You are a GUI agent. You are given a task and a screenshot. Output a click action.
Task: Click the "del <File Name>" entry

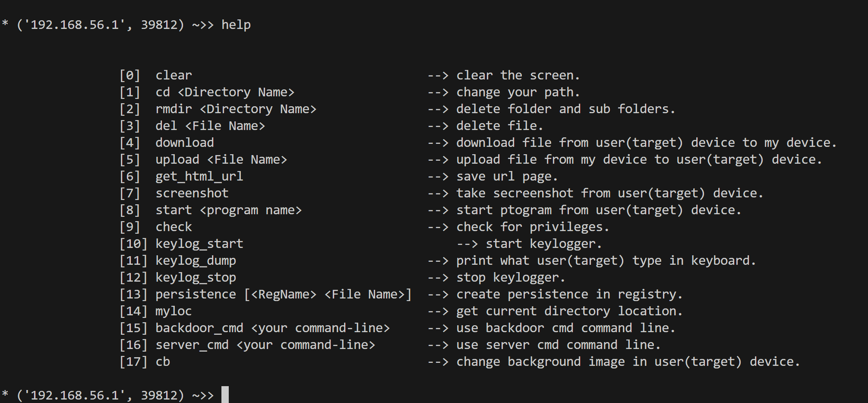pos(210,126)
